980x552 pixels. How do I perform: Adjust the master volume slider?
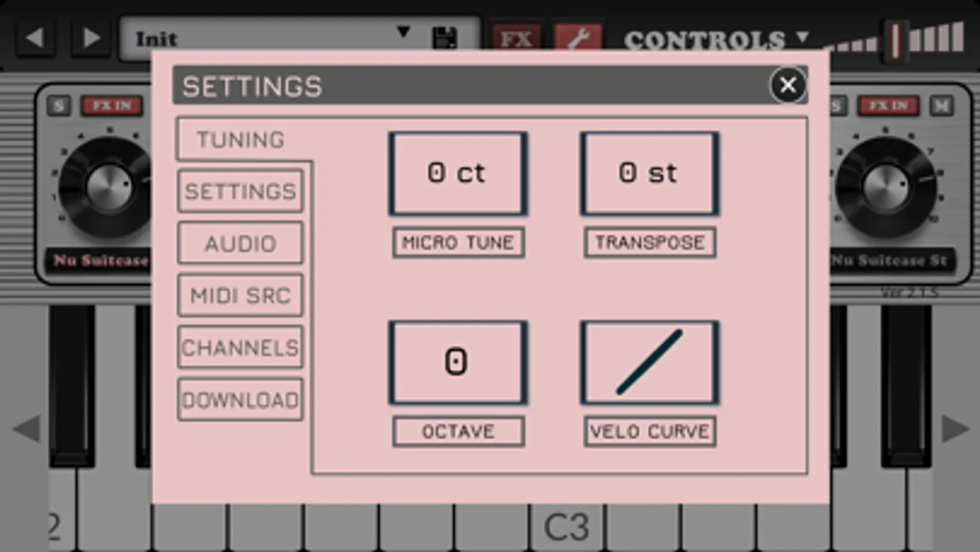(x=895, y=40)
